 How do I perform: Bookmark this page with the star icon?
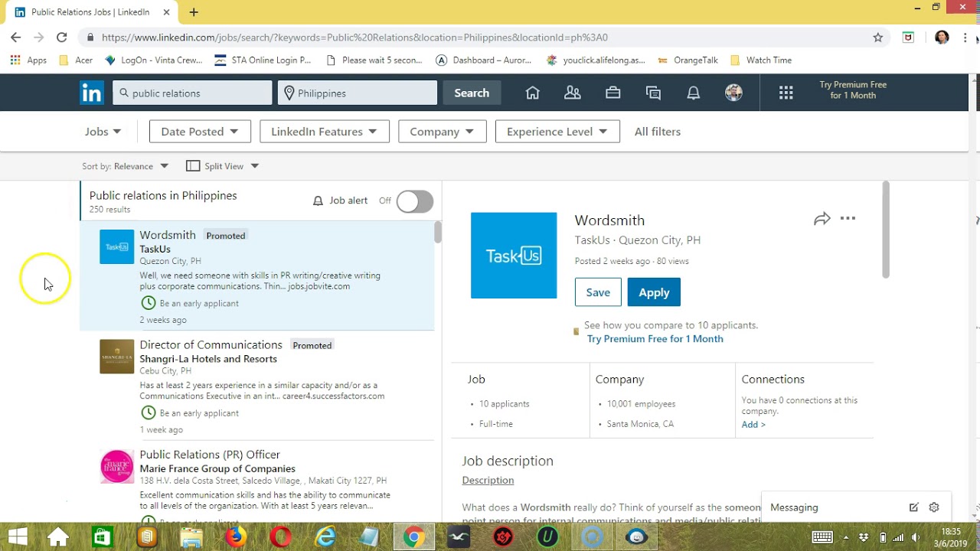(x=878, y=37)
